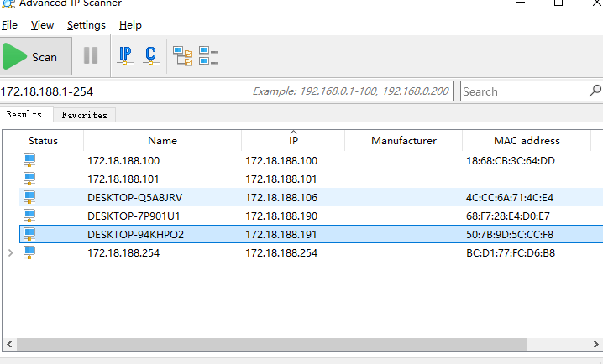This screenshot has height=364, width=603.
Task: Open the Help menu
Action: (130, 25)
